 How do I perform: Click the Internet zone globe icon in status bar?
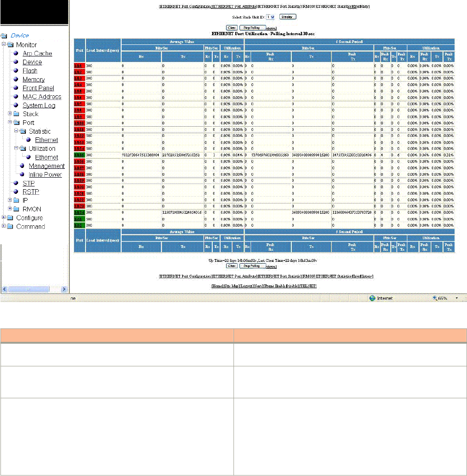point(372,298)
